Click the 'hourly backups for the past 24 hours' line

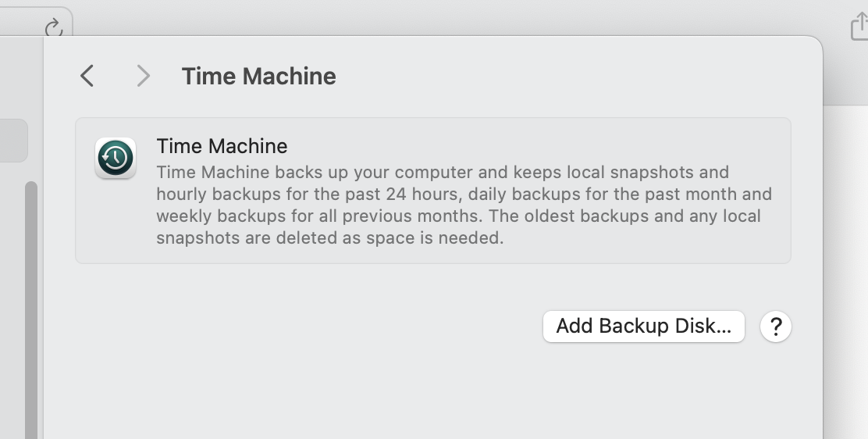pyautogui.click(x=308, y=194)
